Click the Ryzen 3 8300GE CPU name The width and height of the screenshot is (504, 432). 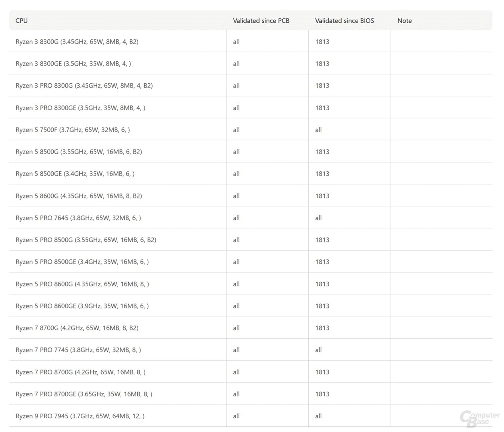coord(73,64)
